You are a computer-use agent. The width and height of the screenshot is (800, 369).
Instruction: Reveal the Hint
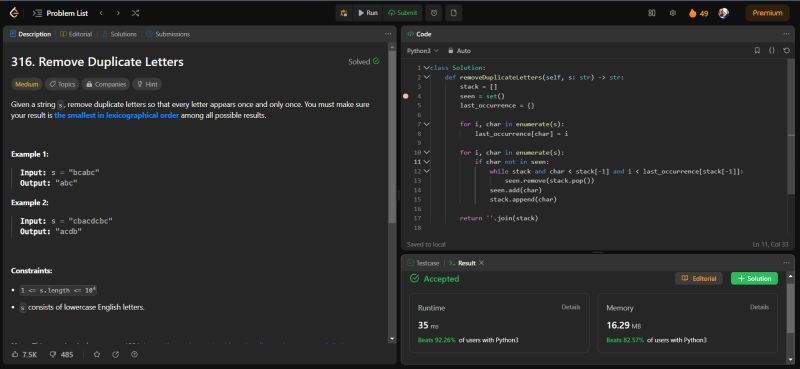pos(147,84)
